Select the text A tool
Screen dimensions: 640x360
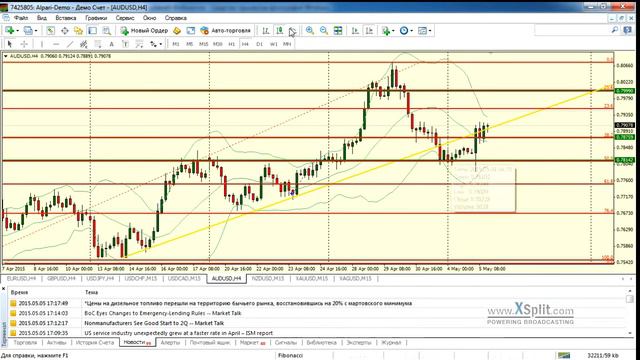(111, 44)
